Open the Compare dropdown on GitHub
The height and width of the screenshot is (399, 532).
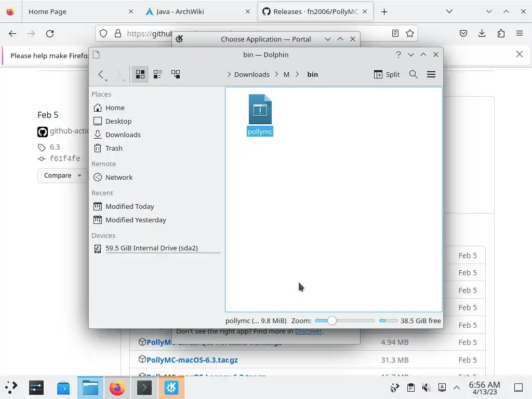[x=62, y=176]
